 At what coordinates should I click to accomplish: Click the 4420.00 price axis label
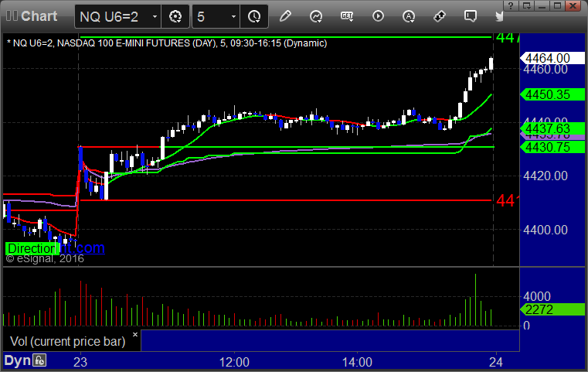click(x=546, y=176)
